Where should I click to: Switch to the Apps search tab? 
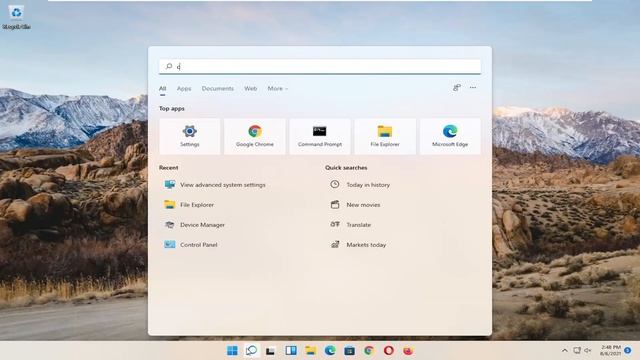[x=184, y=89]
